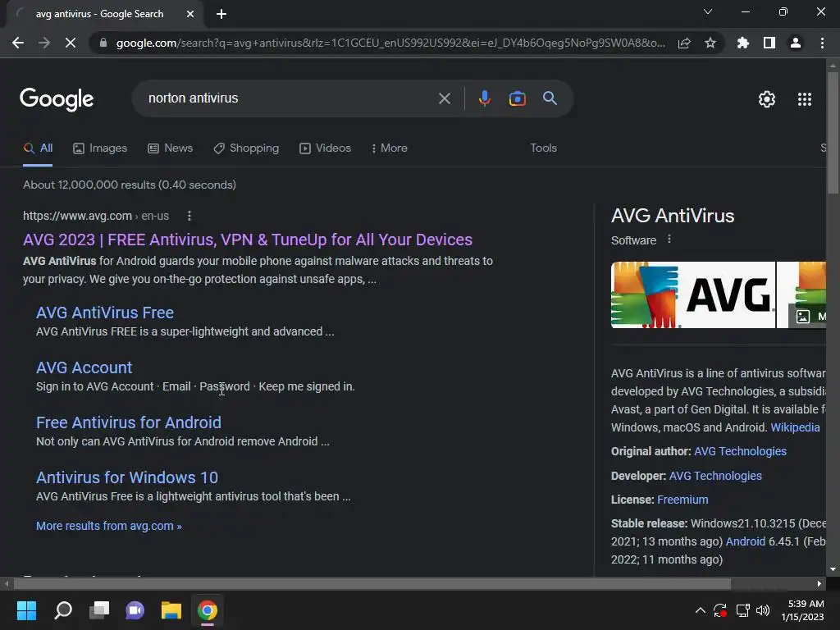Select the All results tab
The image size is (840, 630).
click(x=38, y=148)
